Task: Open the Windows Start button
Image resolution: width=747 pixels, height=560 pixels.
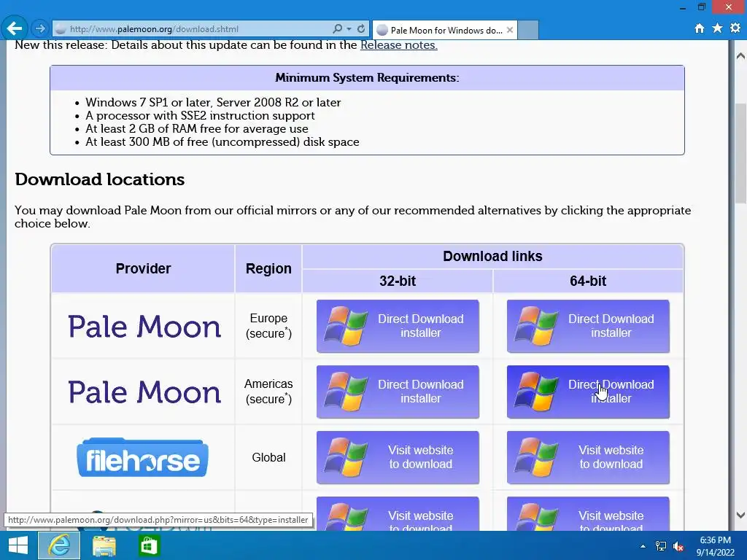Action: 18,545
